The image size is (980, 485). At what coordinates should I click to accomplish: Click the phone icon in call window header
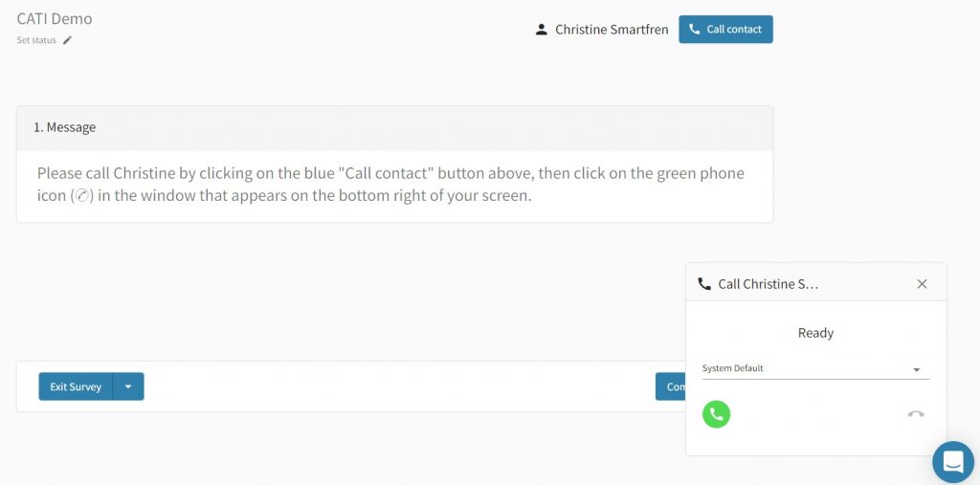704,284
